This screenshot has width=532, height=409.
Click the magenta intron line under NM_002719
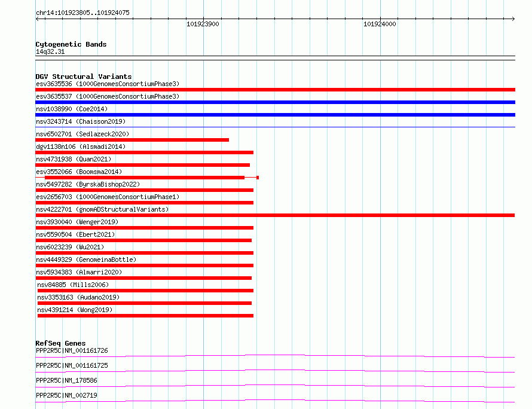[x=275, y=400]
